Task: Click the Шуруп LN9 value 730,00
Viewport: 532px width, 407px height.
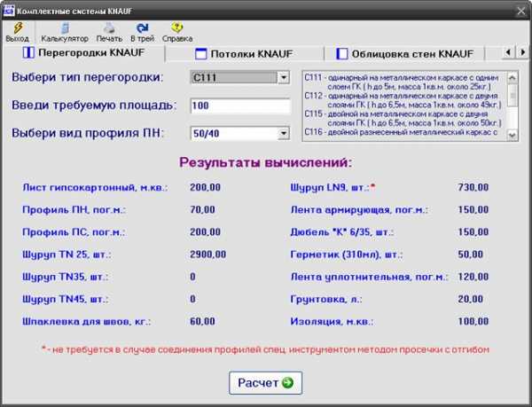Action: [x=473, y=187]
